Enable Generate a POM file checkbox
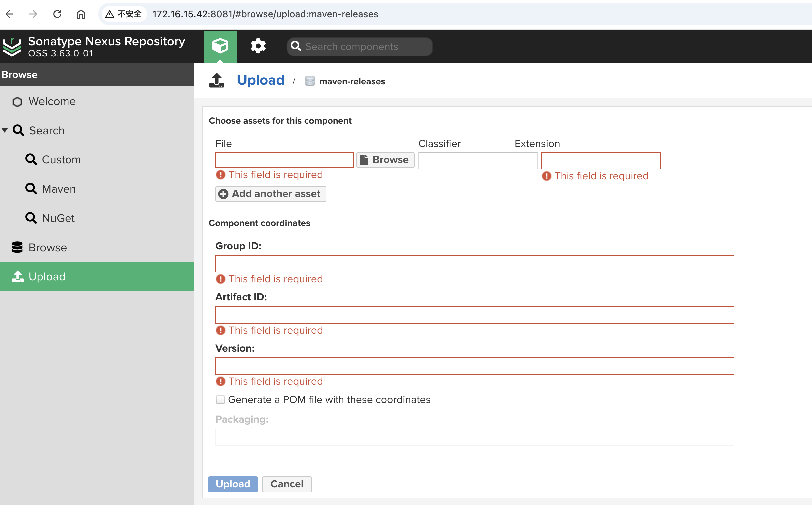The width and height of the screenshot is (812, 505). (x=220, y=399)
